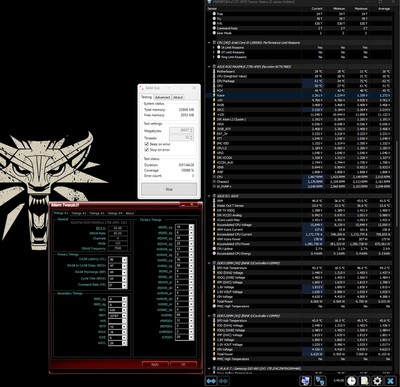Open the tFAW dropdown in Secondary Timings
The height and width of the screenshot is (387, 400).
pos(124,332)
